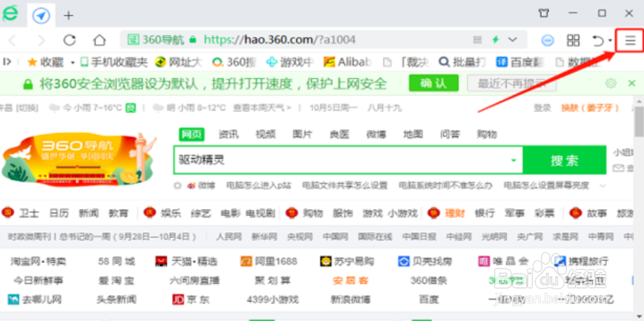Image resolution: width=644 pixels, height=321 pixels.
Task: Go back with the back arrow
Action: pos(12,41)
